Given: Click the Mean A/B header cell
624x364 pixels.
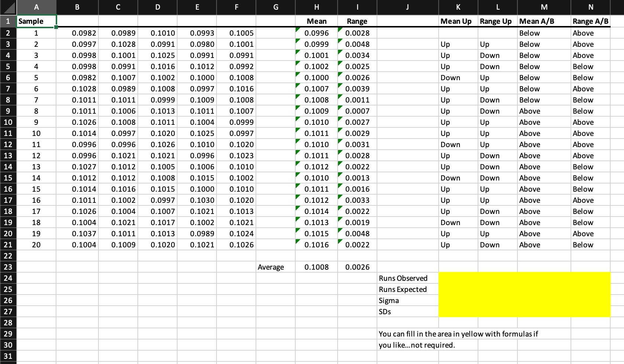Looking at the screenshot, I should [x=544, y=21].
